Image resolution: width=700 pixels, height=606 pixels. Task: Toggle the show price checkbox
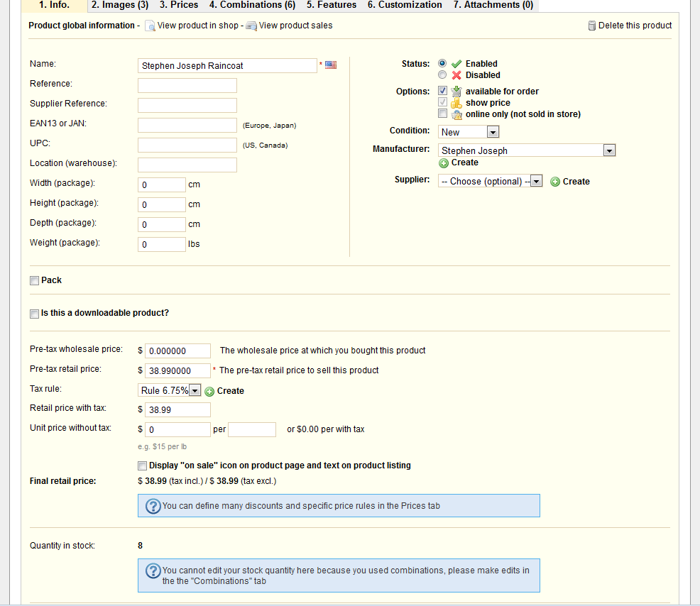(442, 101)
